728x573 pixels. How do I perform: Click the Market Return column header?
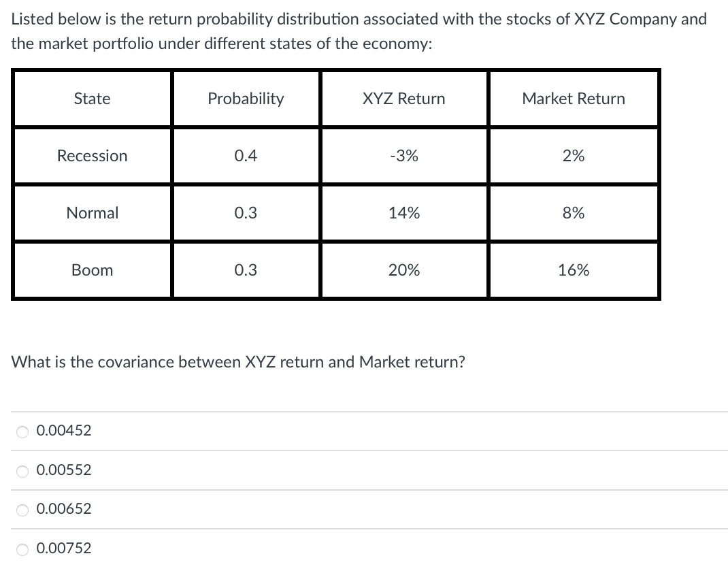tap(574, 98)
